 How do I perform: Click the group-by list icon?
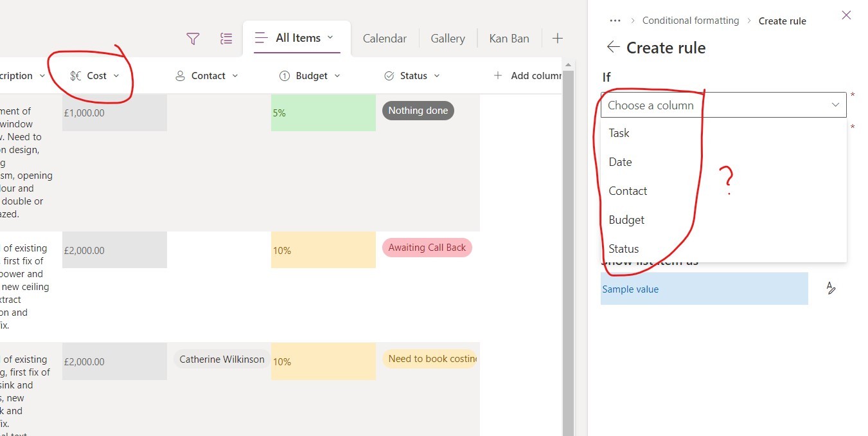pyautogui.click(x=226, y=39)
